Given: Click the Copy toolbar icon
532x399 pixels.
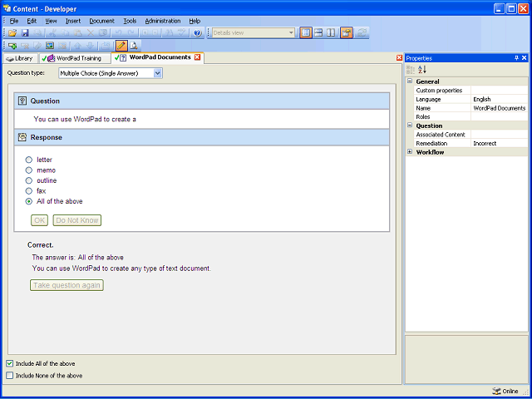Looking at the screenshot, I should click(x=65, y=33).
